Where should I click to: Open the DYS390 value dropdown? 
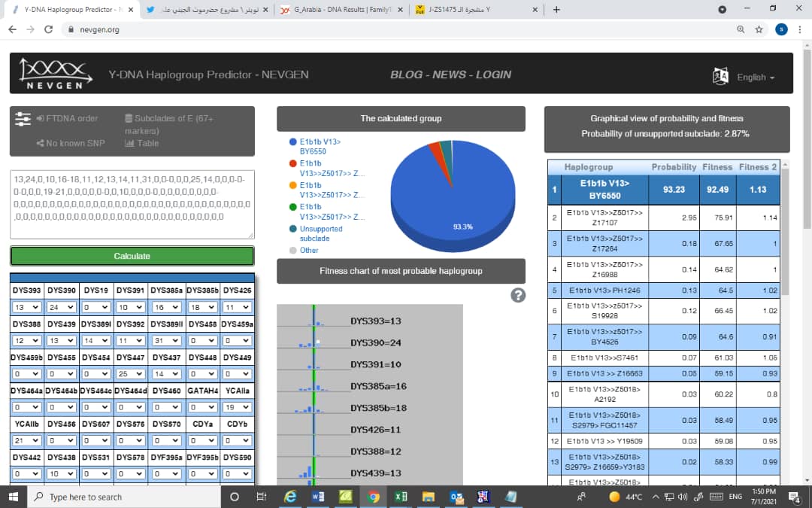click(x=61, y=307)
